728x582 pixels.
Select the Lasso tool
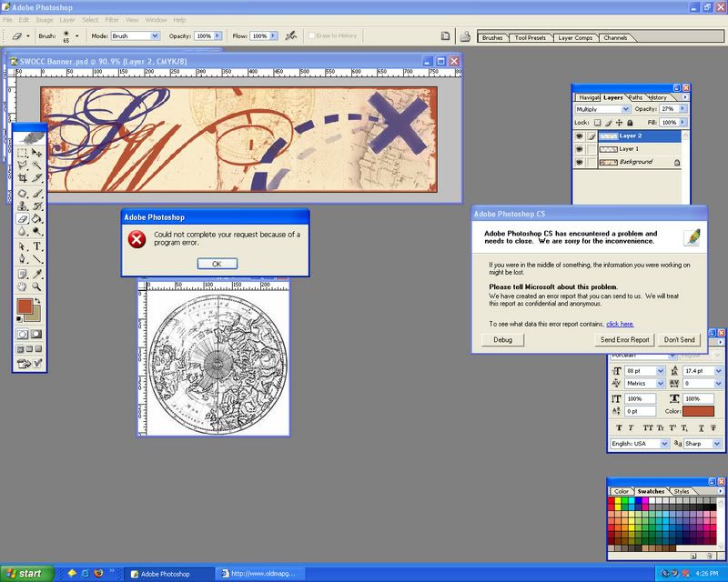tap(22, 166)
